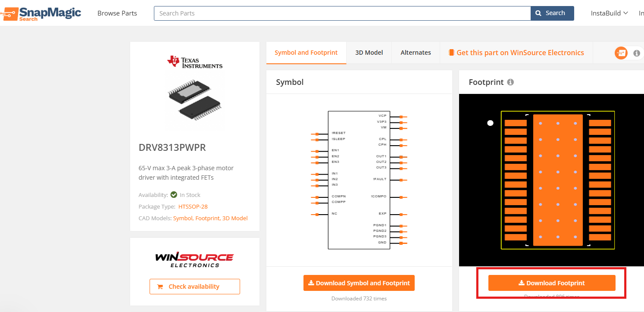
Task: Click the PCB footprint preview image
Action: (x=551, y=180)
